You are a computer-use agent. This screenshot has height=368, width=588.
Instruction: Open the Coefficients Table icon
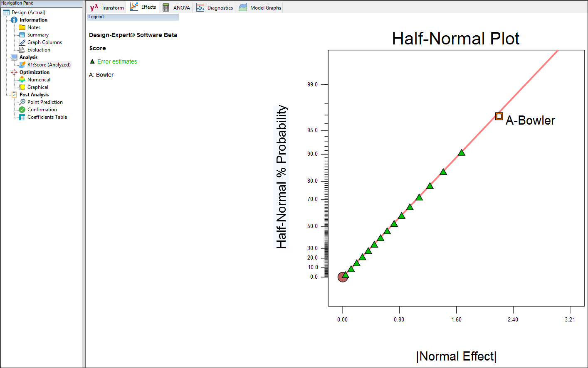tap(21, 117)
